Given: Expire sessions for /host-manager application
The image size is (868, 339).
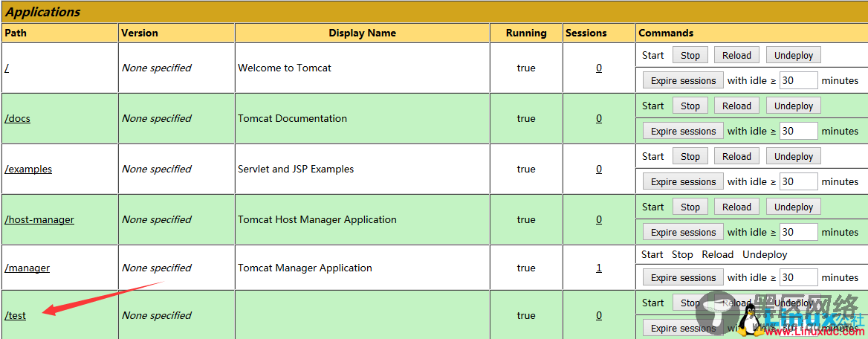Looking at the screenshot, I should pos(683,233).
